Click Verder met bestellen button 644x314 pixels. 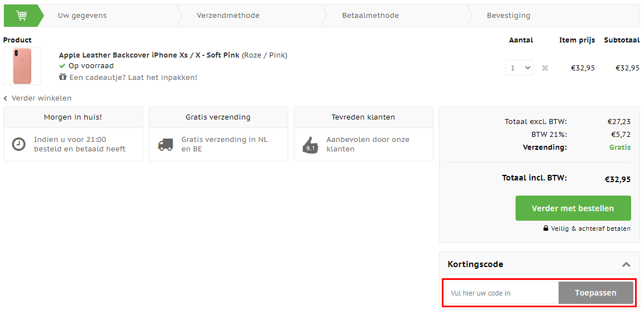[x=573, y=208]
